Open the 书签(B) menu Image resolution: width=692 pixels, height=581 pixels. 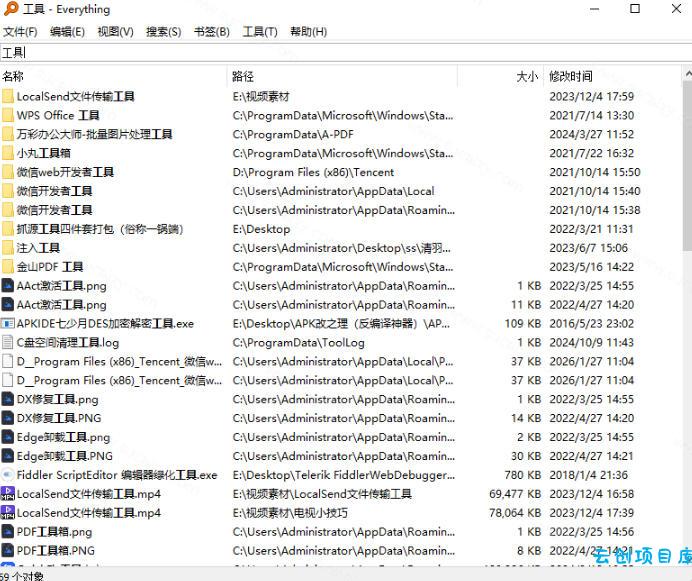point(211,32)
